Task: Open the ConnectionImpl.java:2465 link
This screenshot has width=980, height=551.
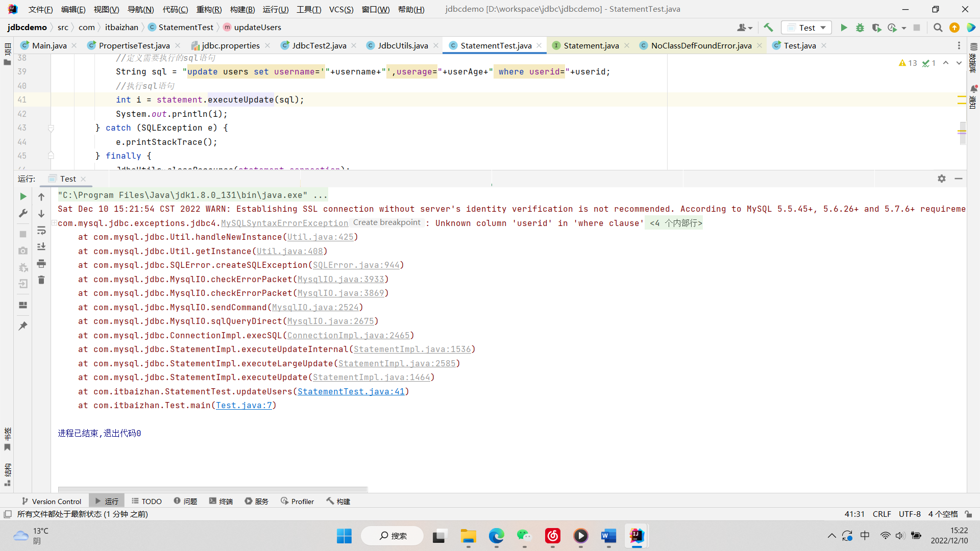Action: [349, 335]
